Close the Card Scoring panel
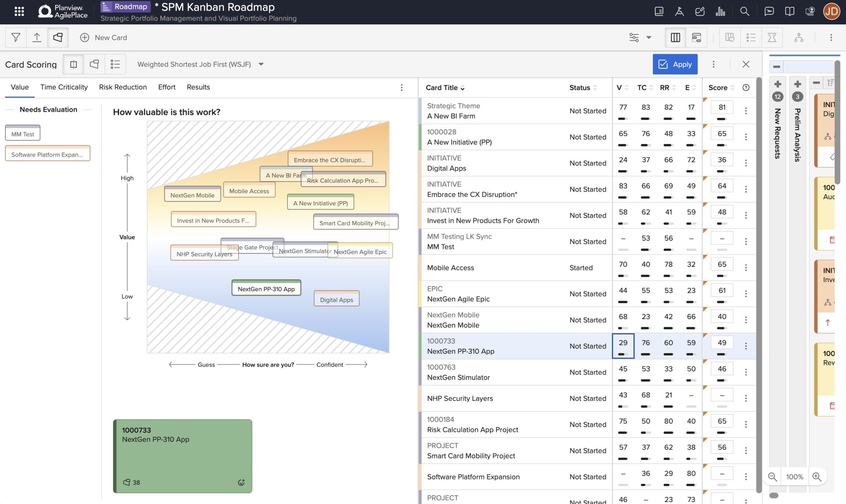This screenshot has height=504, width=846. click(x=746, y=64)
